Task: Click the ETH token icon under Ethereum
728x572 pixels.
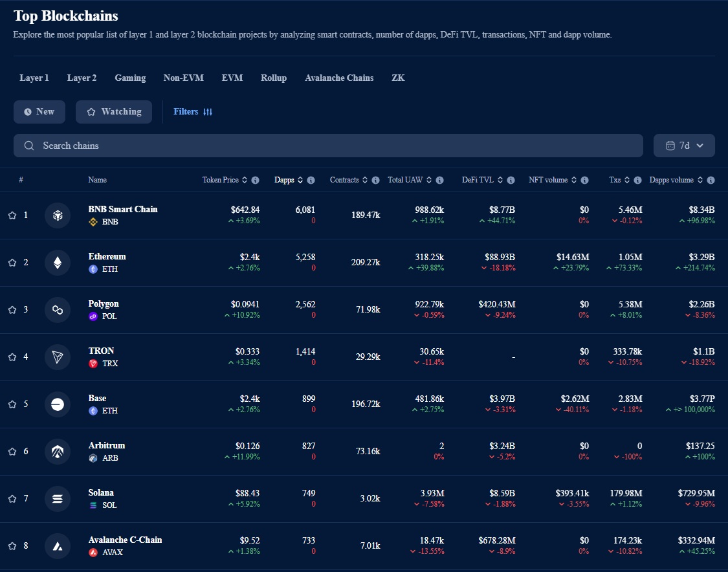Action: pos(93,269)
